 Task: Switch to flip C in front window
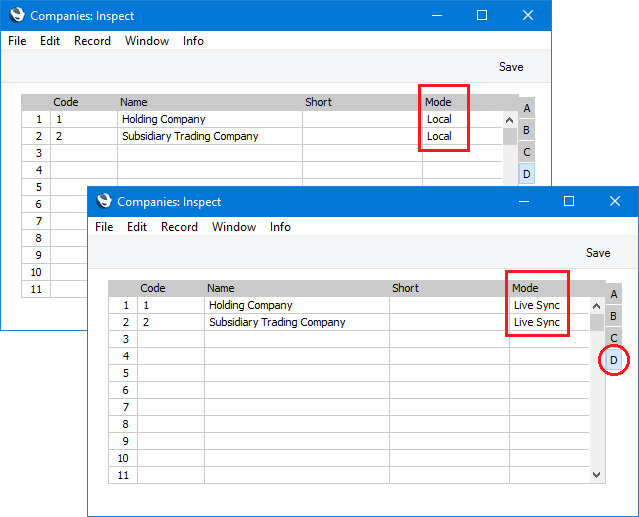(x=614, y=338)
